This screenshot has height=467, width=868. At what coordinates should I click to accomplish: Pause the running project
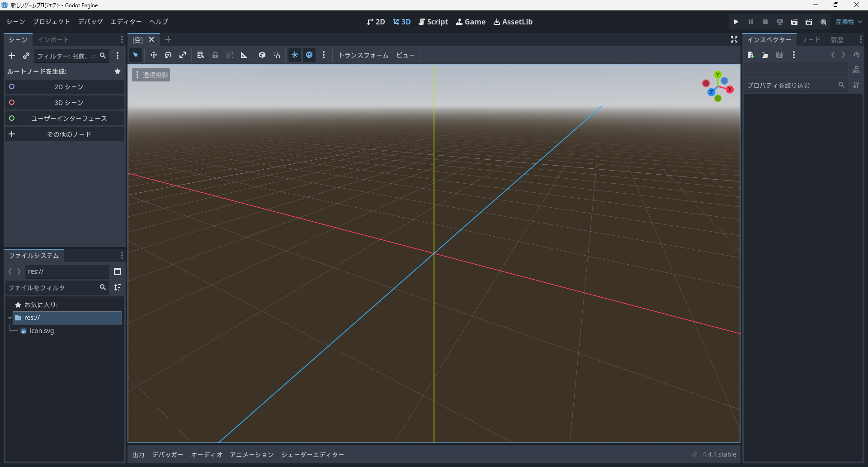pyautogui.click(x=750, y=22)
